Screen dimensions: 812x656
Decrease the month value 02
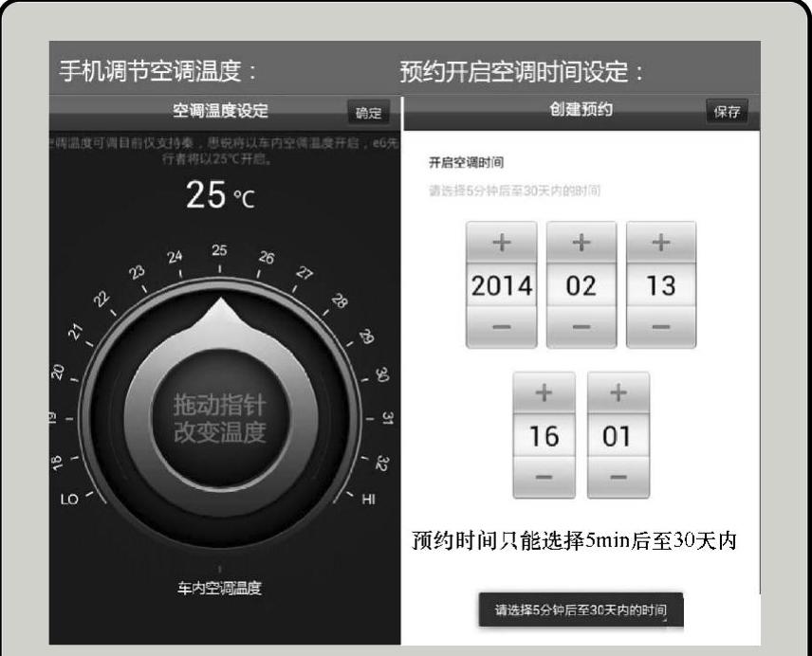[581, 327]
